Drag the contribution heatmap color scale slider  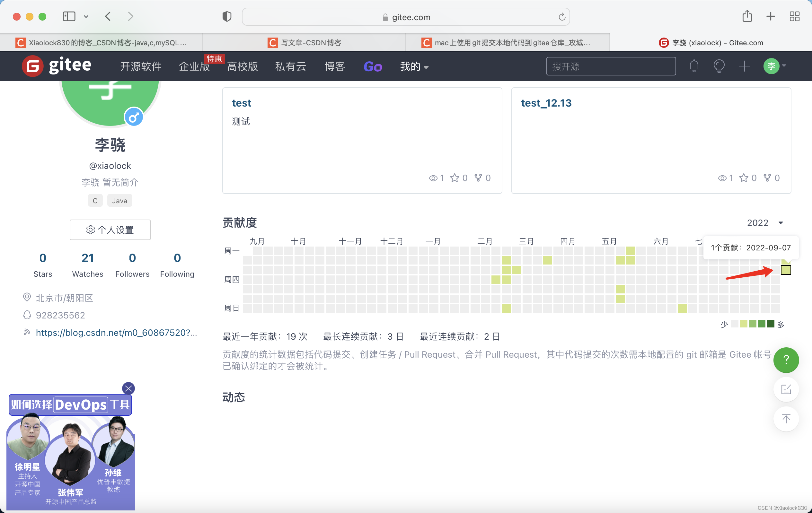click(752, 324)
